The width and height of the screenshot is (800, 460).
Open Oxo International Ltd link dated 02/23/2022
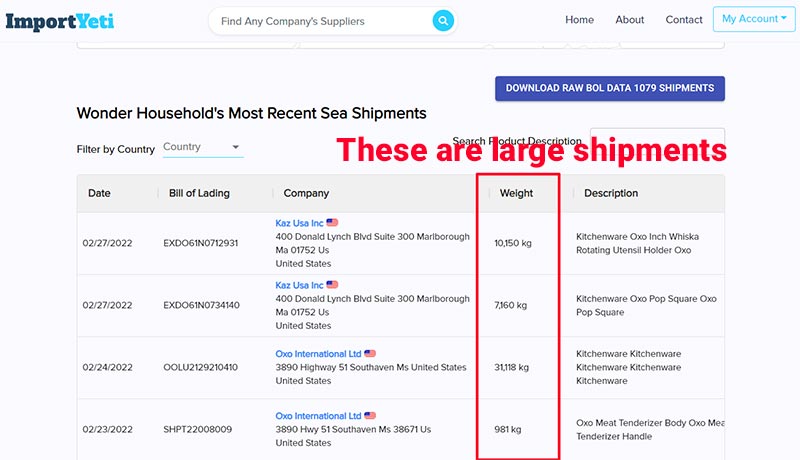coord(318,416)
